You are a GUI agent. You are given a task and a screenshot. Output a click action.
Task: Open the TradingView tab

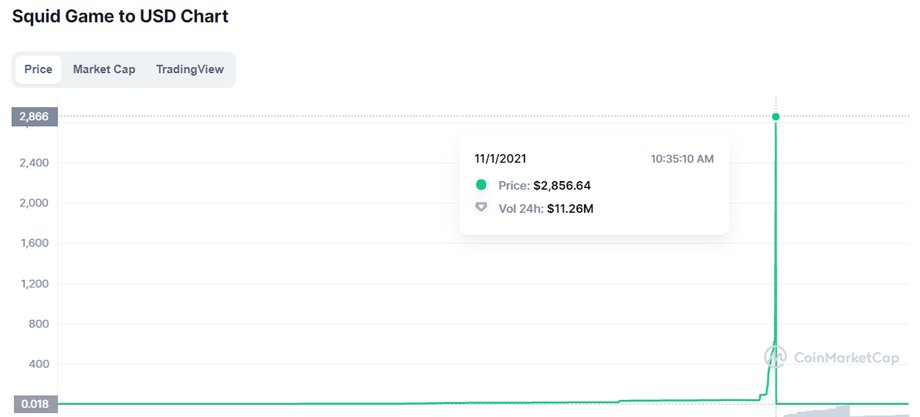pos(190,69)
